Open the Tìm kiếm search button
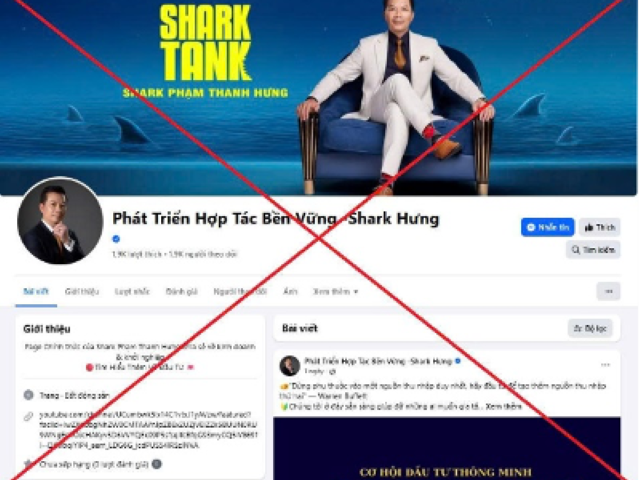Image resolution: width=640 pixels, height=480 pixels. (593, 249)
